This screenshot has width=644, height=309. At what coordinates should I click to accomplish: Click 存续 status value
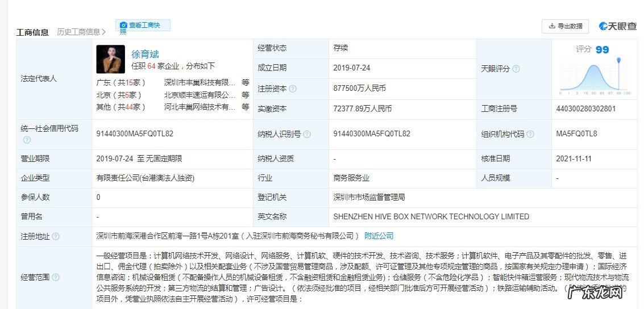340,48
